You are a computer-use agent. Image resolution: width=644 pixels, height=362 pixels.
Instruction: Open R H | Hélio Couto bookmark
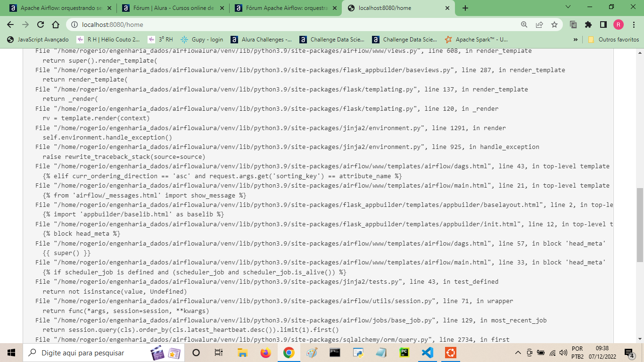tap(108, 40)
